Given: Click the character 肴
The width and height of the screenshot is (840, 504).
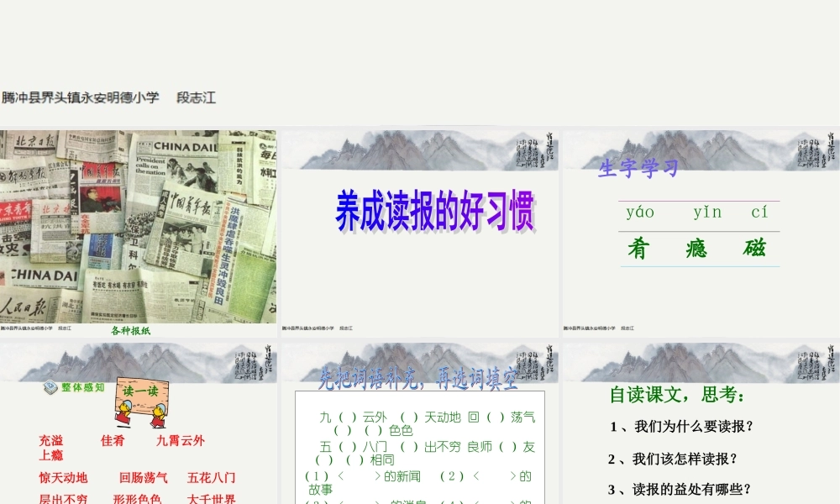Looking at the screenshot, I should [638, 249].
